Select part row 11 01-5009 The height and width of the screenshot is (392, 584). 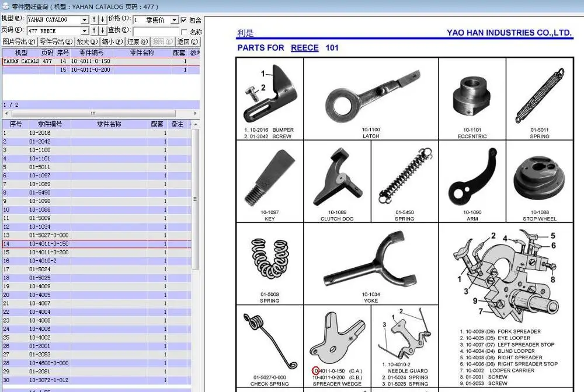pyautogui.click(x=96, y=218)
